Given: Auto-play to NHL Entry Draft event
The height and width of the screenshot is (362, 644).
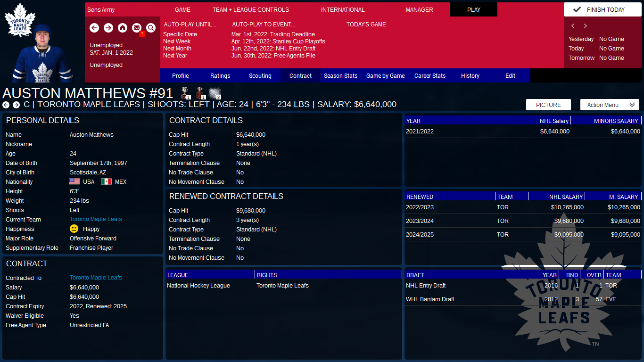Looking at the screenshot, I should pyautogui.click(x=273, y=49).
